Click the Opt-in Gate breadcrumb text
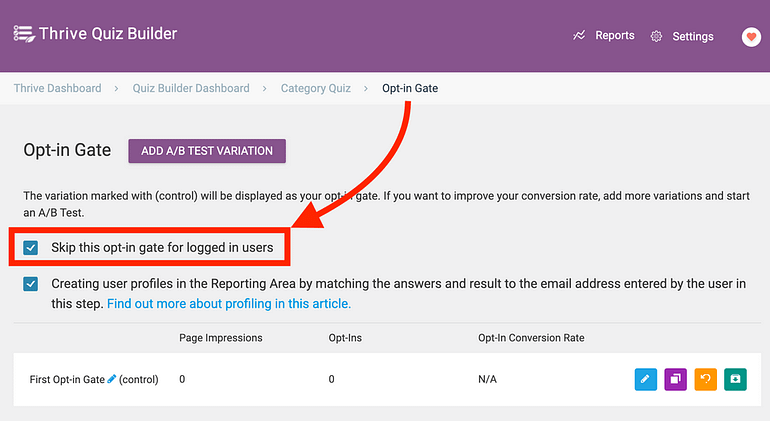770x421 pixels. pyautogui.click(x=410, y=88)
